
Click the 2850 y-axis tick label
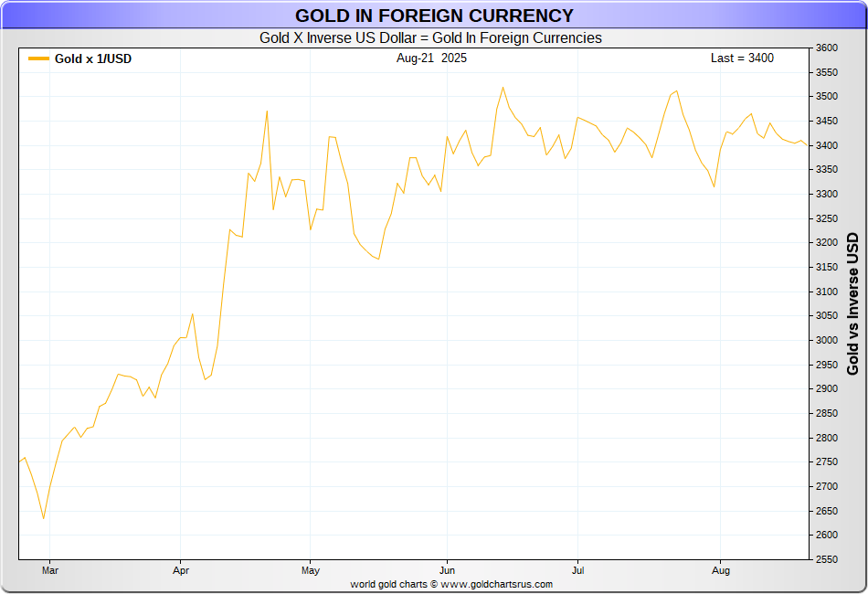click(827, 414)
